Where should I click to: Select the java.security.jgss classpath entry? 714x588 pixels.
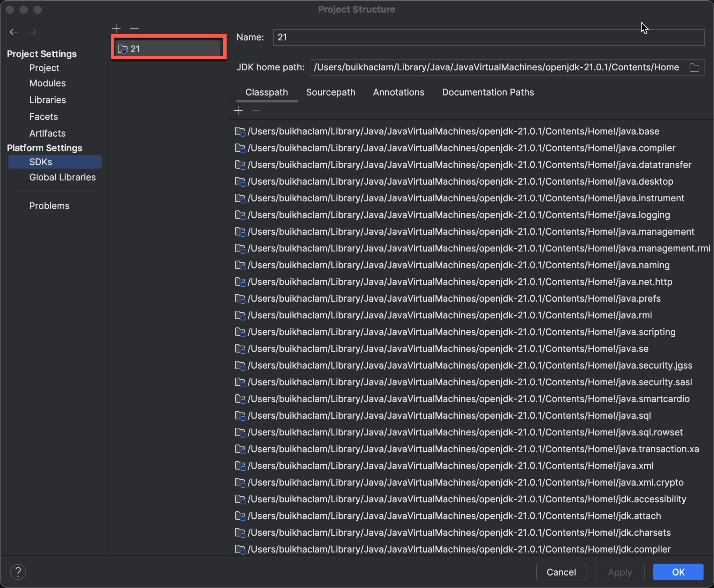(470, 366)
